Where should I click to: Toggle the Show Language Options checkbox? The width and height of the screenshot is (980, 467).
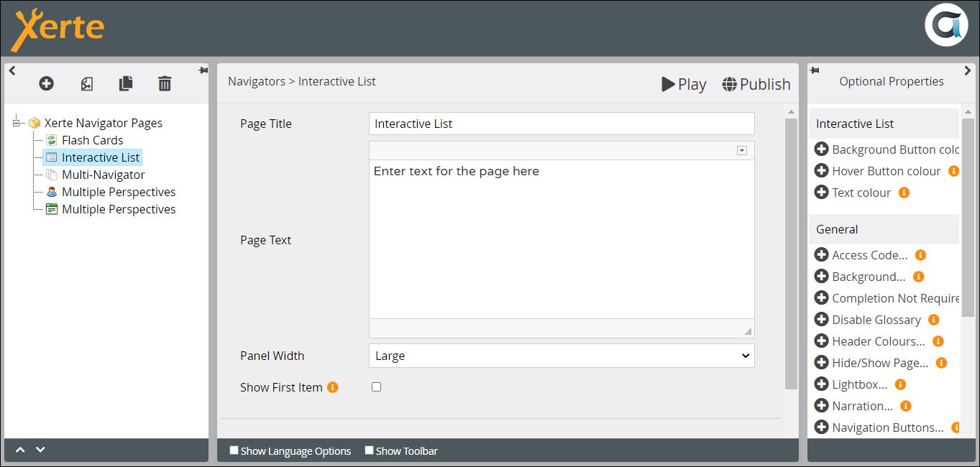tap(234, 450)
